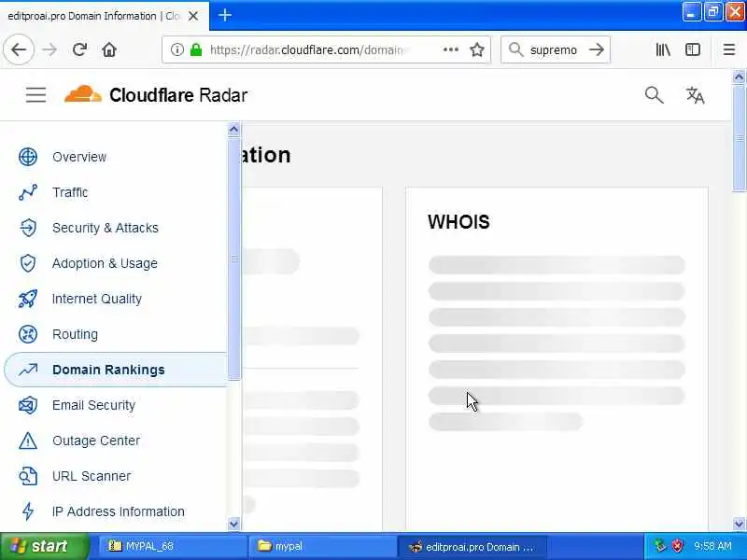Close the editproai.pro Domain Information tab
The height and width of the screenshot is (560, 747).
(193, 16)
